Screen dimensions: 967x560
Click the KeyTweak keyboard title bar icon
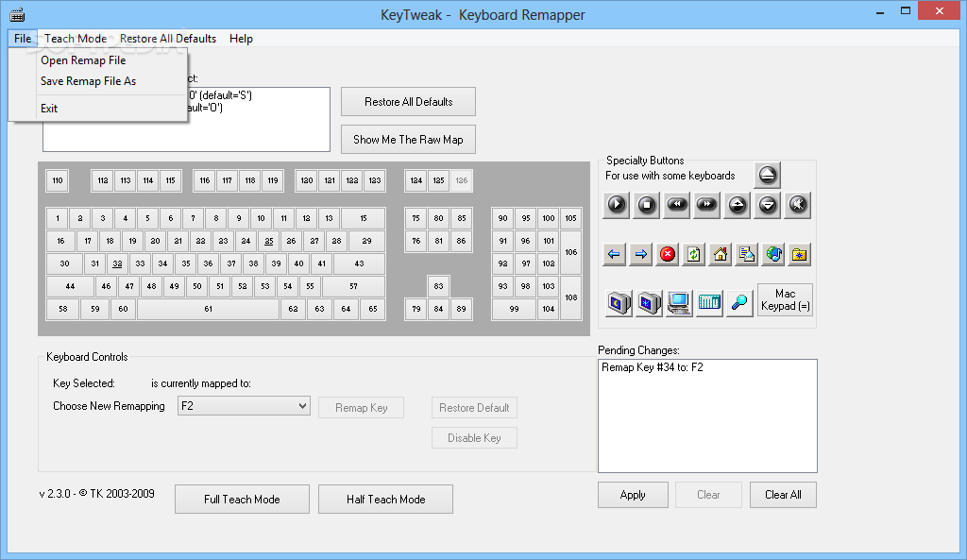(x=17, y=15)
